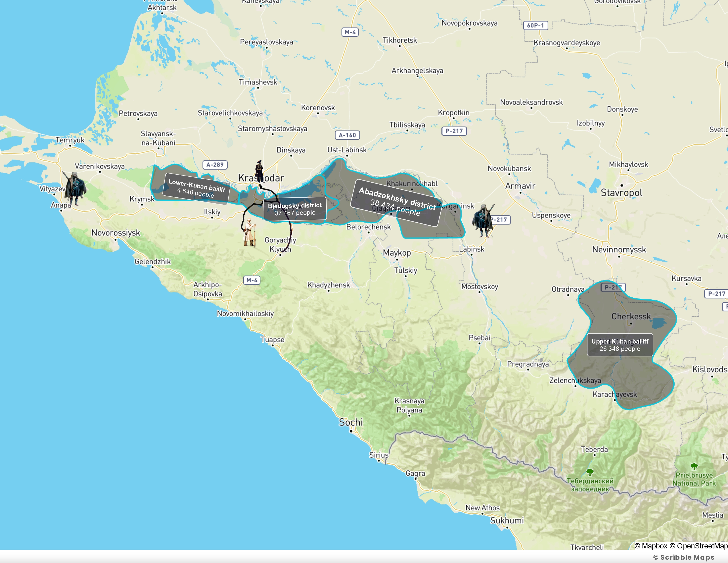The image size is (728, 563).
Task: Click the Labinsk town label
Action: click(x=472, y=249)
